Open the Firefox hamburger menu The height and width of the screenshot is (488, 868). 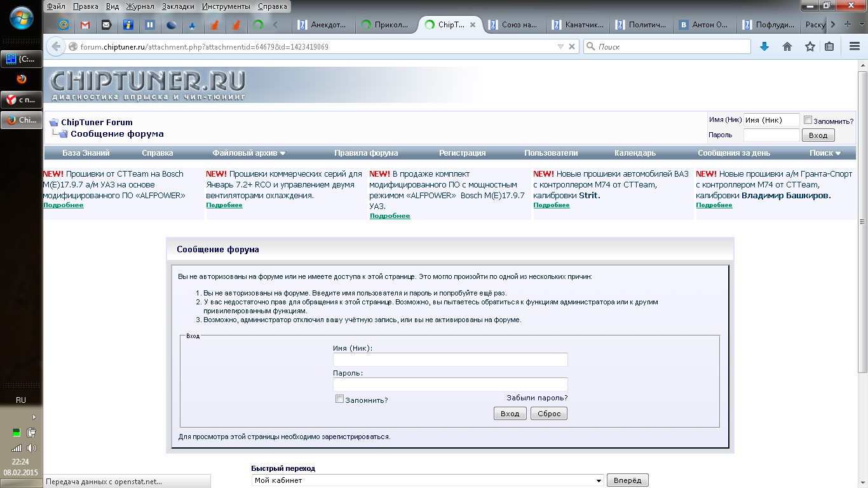855,46
